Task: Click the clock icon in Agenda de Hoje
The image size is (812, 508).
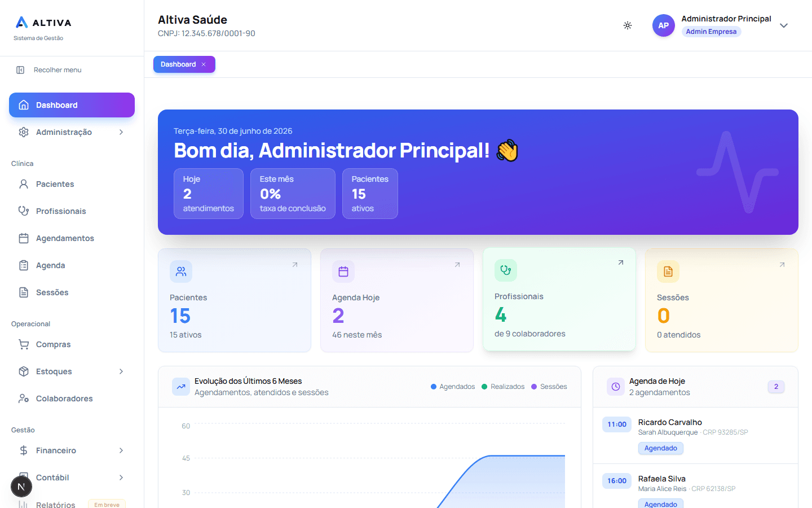Action: (616, 387)
